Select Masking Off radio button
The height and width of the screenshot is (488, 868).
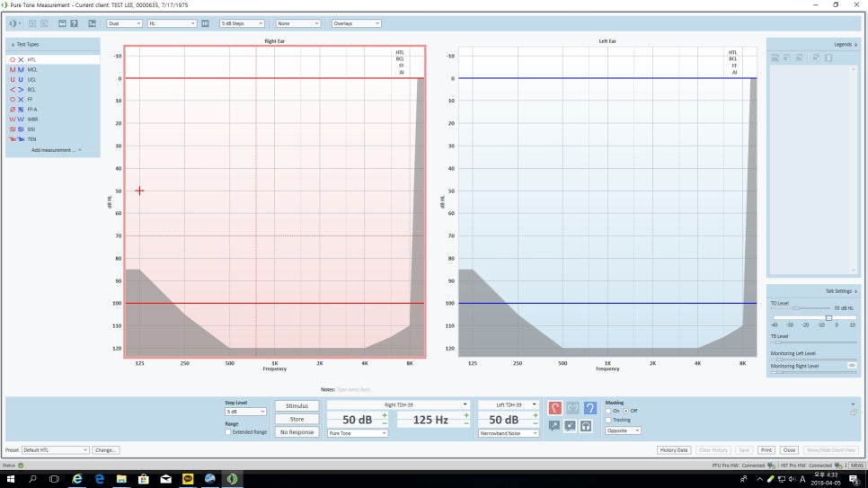[626, 411]
